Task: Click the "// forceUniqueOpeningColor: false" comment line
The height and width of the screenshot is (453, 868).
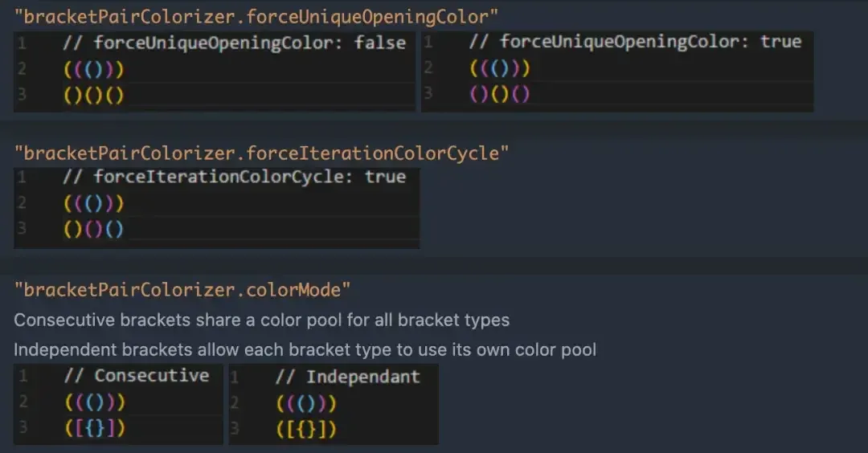Action: click(234, 43)
